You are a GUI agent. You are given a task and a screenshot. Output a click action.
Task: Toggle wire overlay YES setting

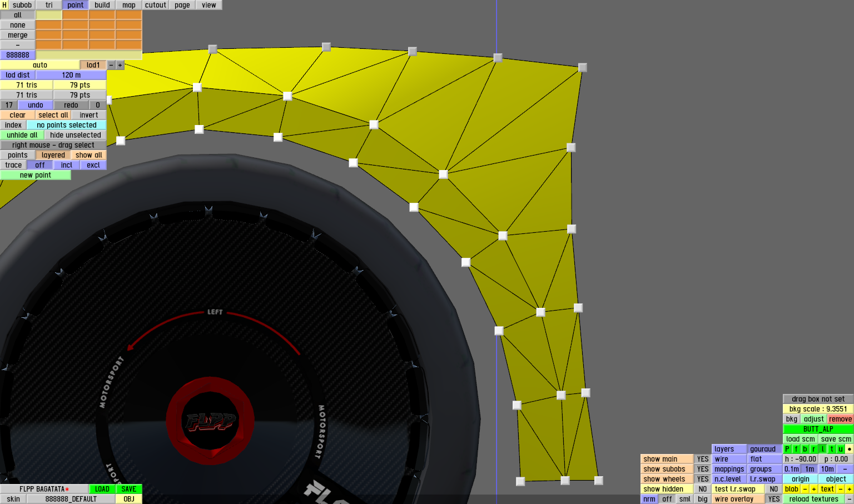tap(774, 499)
